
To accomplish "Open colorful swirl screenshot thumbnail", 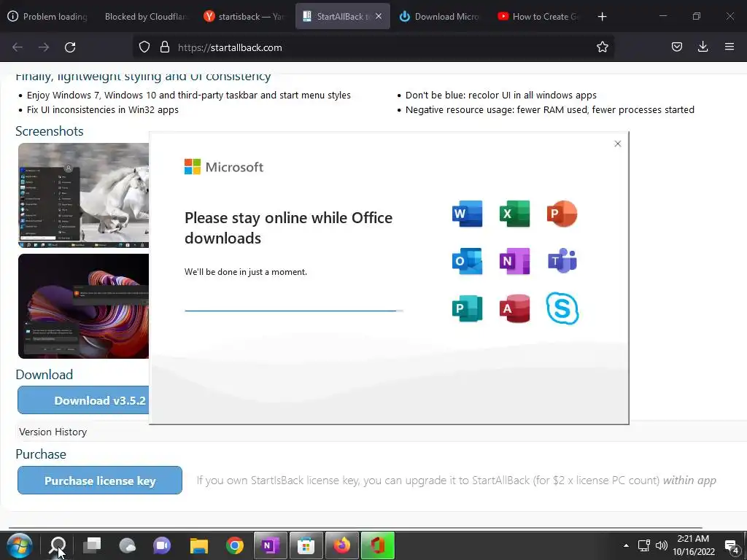I will pyautogui.click(x=83, y=306).
